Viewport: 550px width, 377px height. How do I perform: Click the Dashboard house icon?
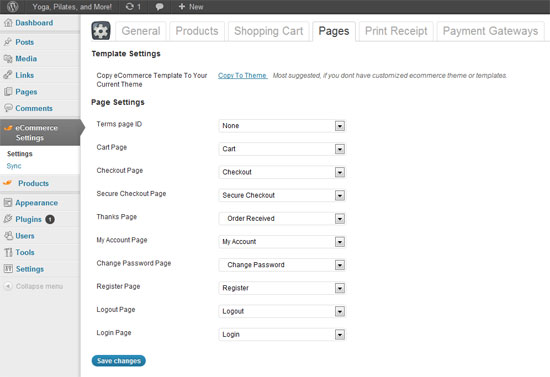tap(8, 23)
